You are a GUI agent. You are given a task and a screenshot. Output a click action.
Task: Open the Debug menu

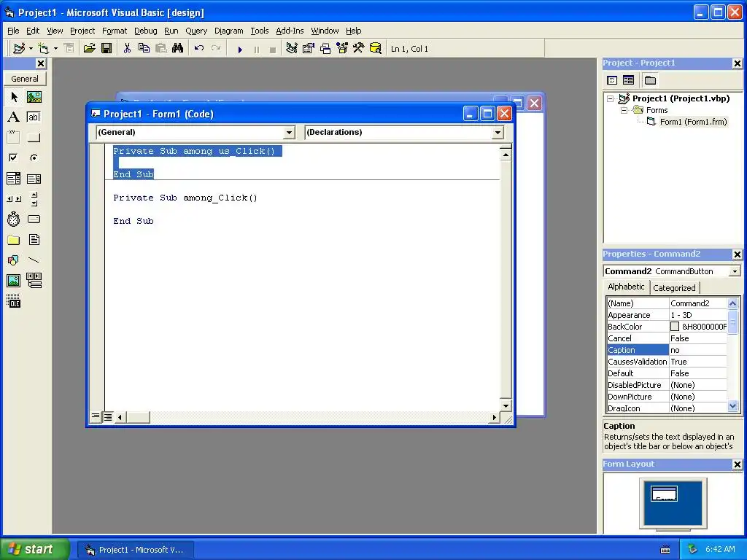145,31
